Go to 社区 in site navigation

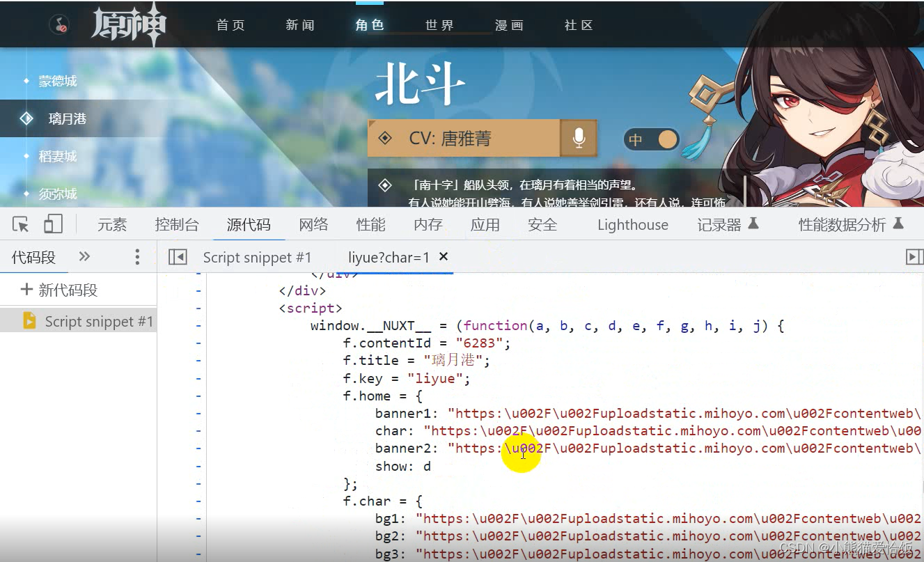(x=579, y=25)
